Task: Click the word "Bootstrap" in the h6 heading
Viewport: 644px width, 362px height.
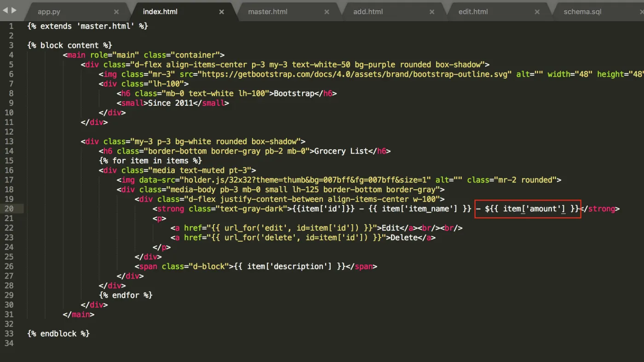Action: pos(294,93)
